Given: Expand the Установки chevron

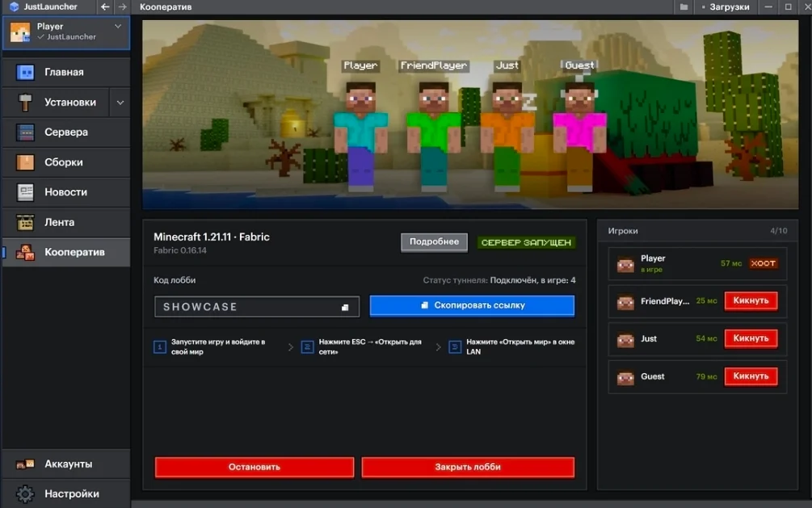Looking at the screenshot, I should pyautogui.click(x=120, y=103).
